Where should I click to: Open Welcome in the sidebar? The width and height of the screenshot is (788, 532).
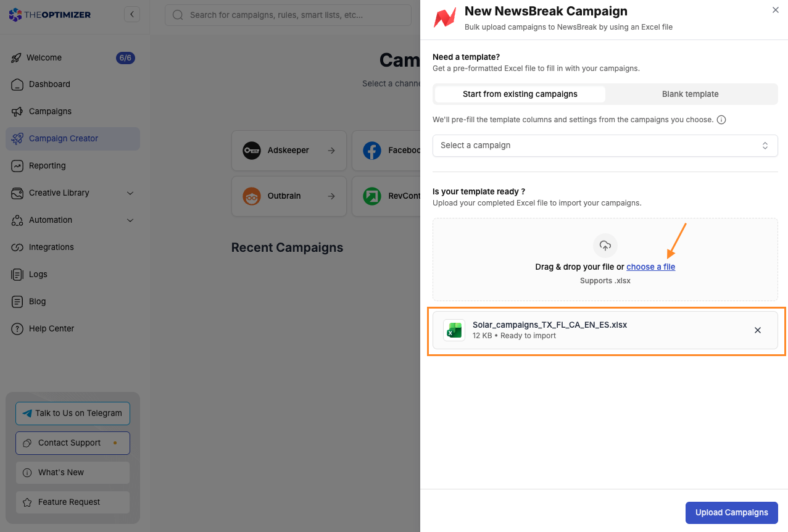point(73,58)
